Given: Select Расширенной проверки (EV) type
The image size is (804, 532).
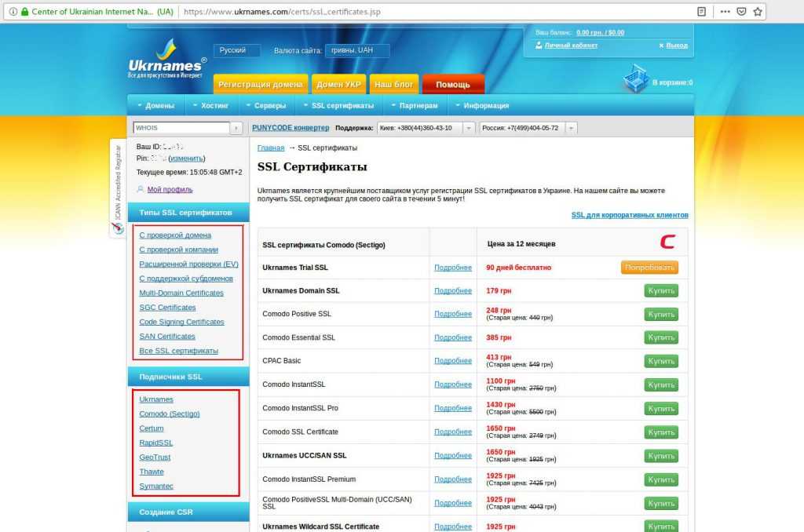Looking at the screenshot, I should click(188, 264).
